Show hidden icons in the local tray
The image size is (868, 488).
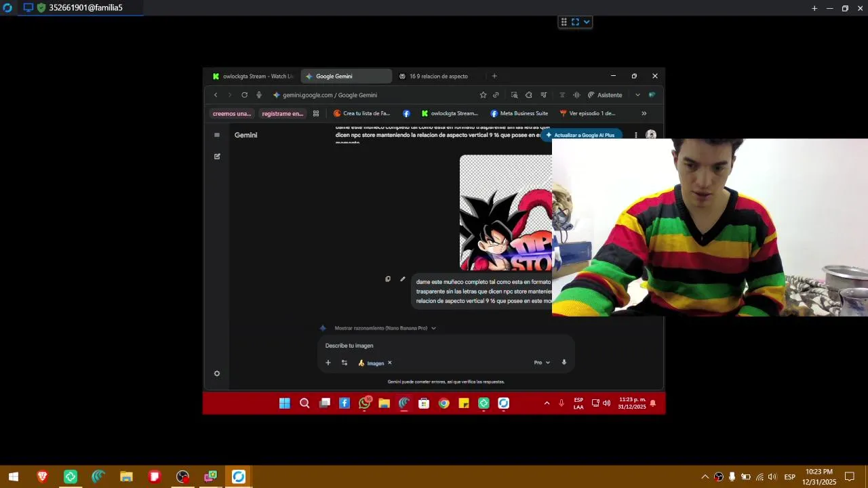pos(705,476)
